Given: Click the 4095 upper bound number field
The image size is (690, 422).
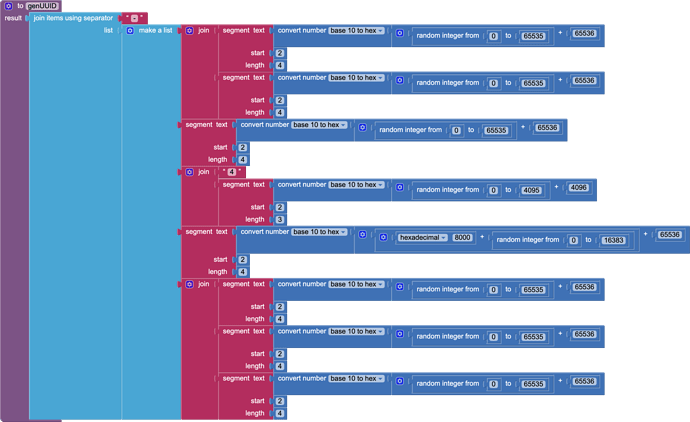Looking at the screenshot, I should [531, 190].
